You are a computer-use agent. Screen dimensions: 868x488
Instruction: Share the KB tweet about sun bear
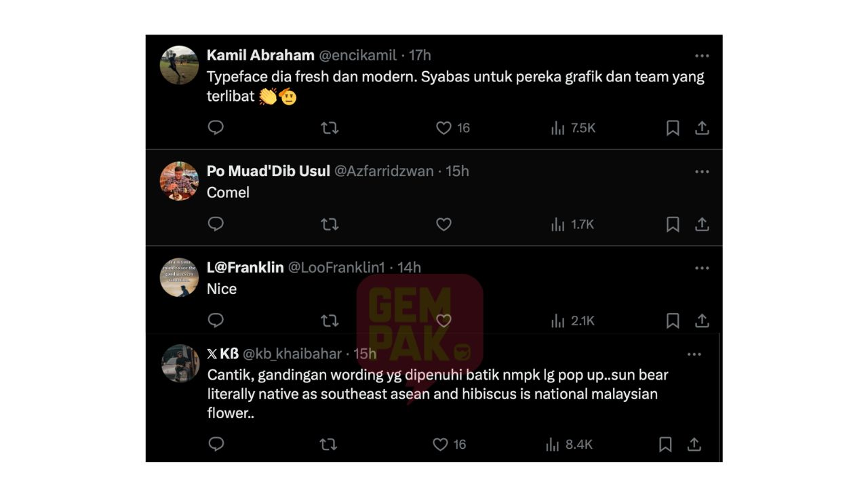pos(694,444)
